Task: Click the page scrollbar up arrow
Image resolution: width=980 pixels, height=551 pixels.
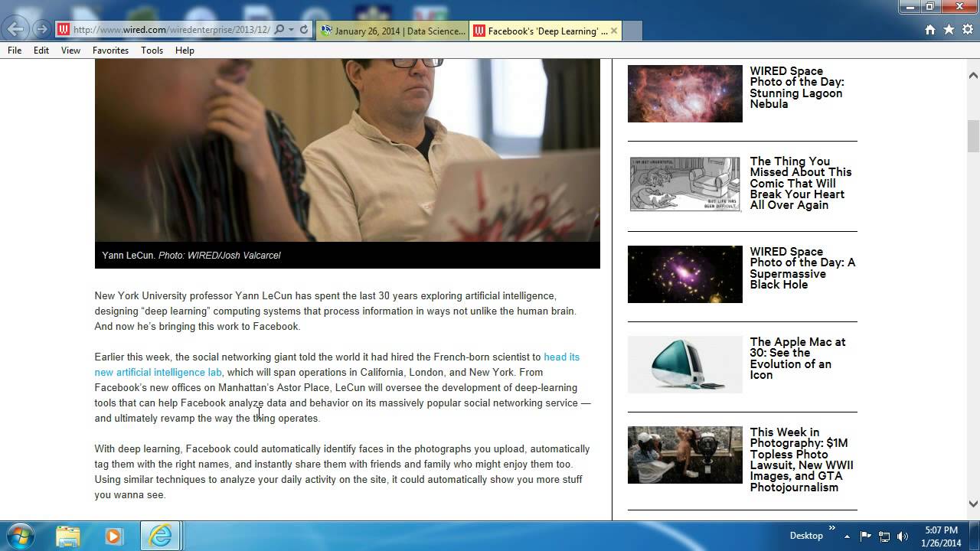Action: click(x=973, y=75)
